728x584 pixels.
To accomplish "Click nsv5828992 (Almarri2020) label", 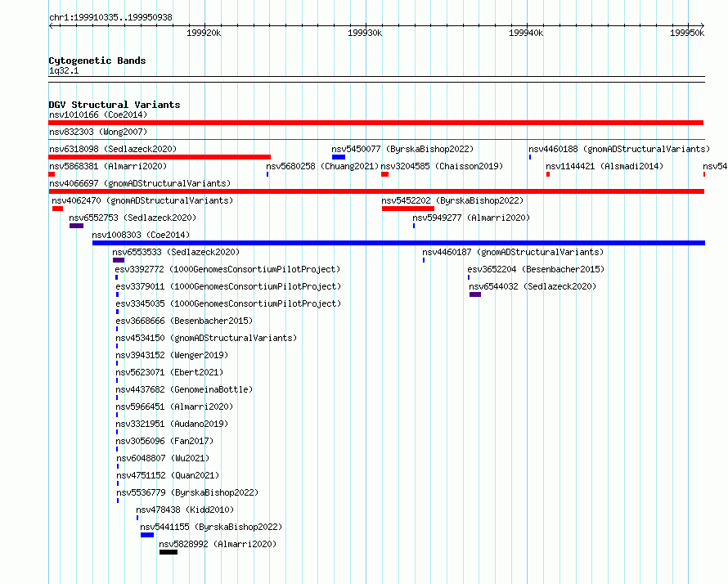I will click(x=218, y=544).
